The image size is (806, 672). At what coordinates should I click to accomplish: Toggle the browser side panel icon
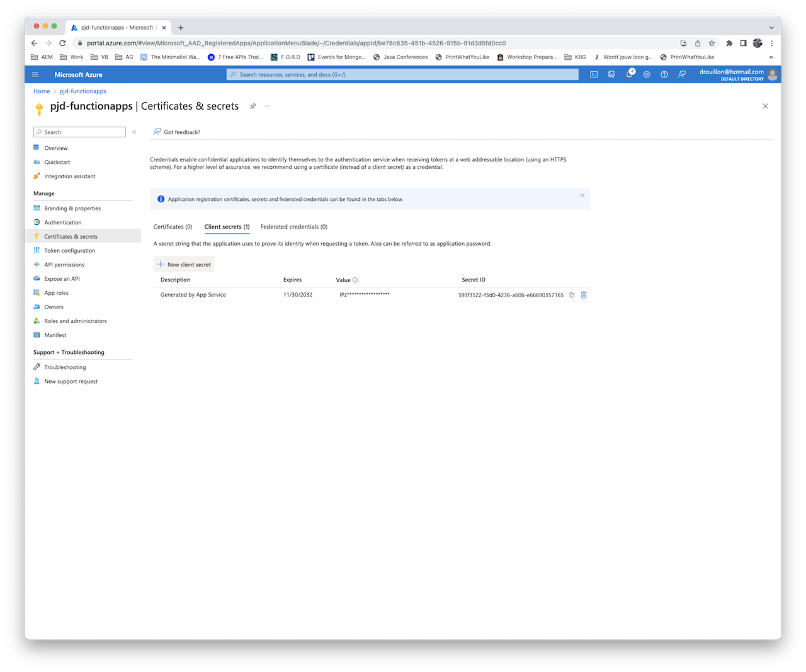pyautogui.click(x=743, y=43)
